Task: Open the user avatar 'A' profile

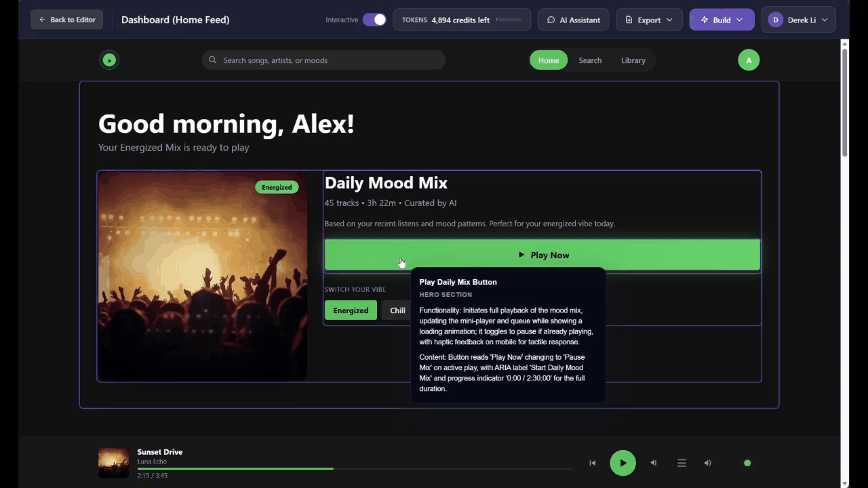Action: point(749,60)
